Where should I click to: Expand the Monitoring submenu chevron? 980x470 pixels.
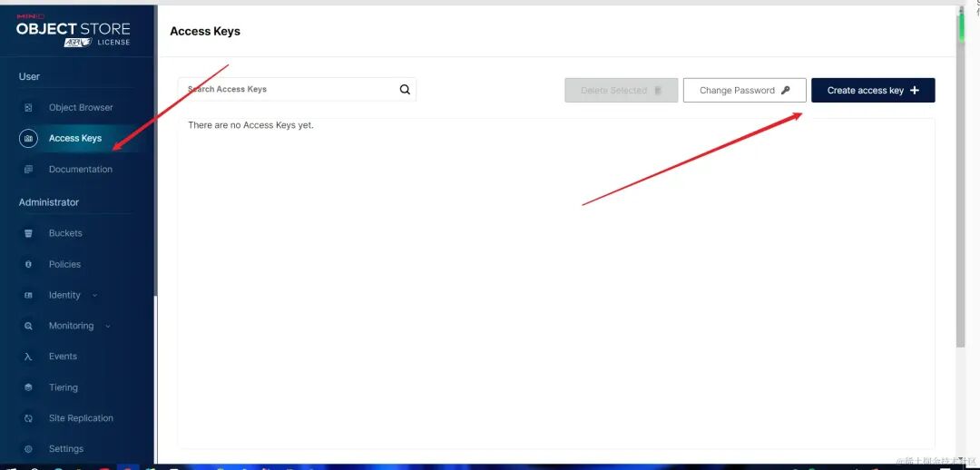coord(107,326)
